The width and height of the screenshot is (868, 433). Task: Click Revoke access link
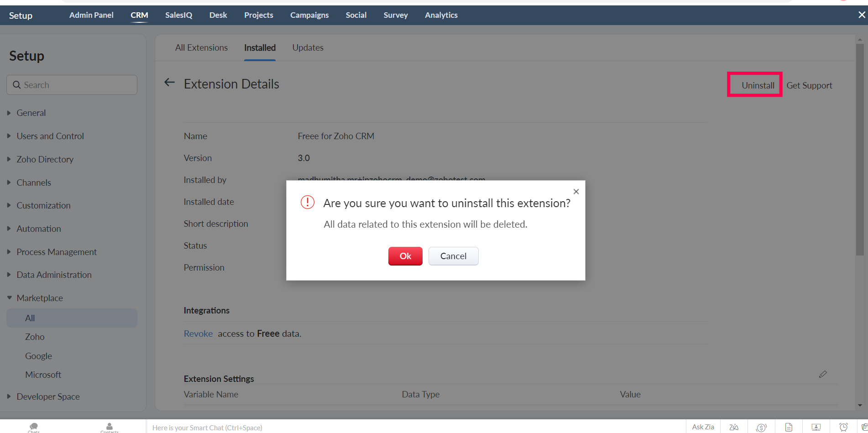click(198, 334)
